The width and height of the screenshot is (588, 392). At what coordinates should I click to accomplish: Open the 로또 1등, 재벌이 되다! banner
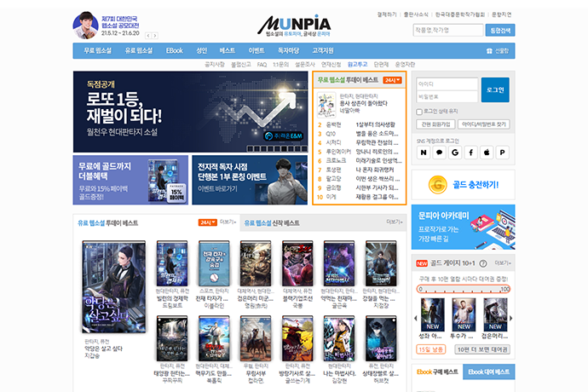[191, 112]
